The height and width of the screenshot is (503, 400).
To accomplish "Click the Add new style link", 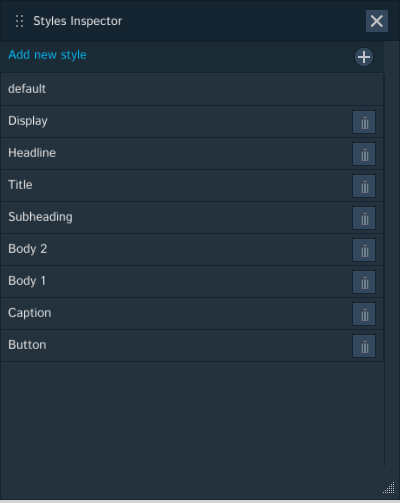I will point(47,55).
